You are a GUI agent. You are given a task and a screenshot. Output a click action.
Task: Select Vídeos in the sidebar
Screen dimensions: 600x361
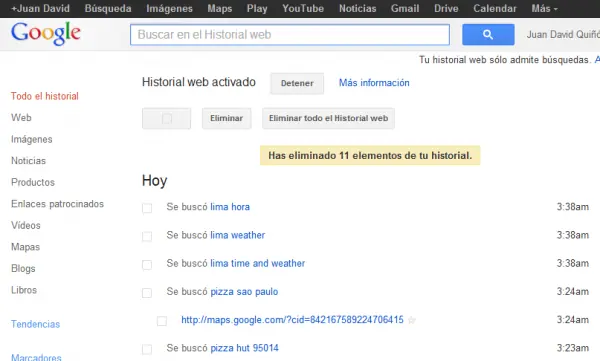coord(26,225)
